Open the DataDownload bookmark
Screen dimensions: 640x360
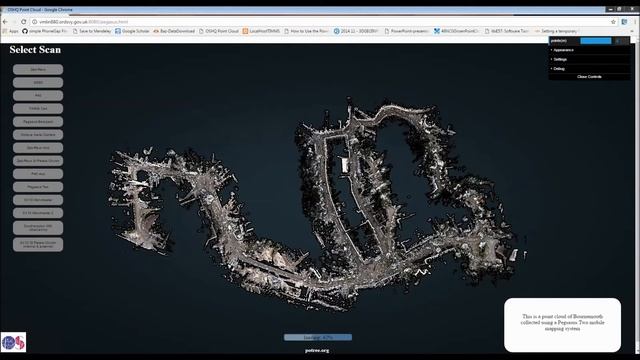(x=174, y=31)
